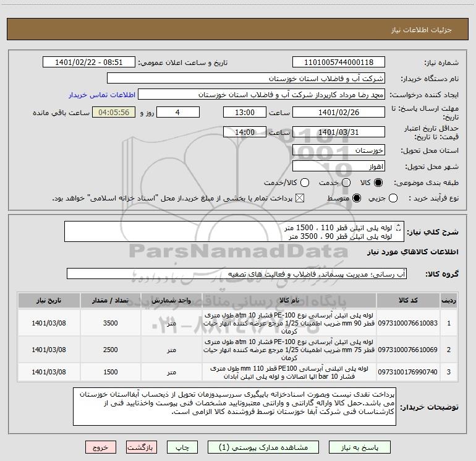Click the 'تاریخ نیاز' column header

49,300
